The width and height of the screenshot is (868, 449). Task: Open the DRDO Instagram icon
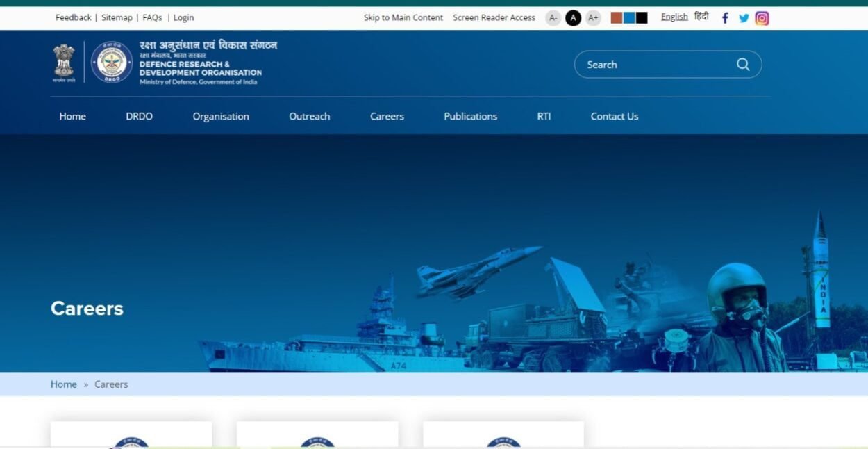(x=762, y=18)
